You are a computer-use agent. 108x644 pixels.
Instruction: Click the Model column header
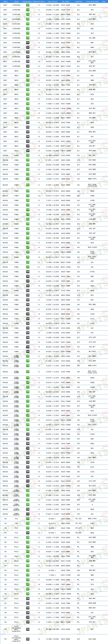16,2
